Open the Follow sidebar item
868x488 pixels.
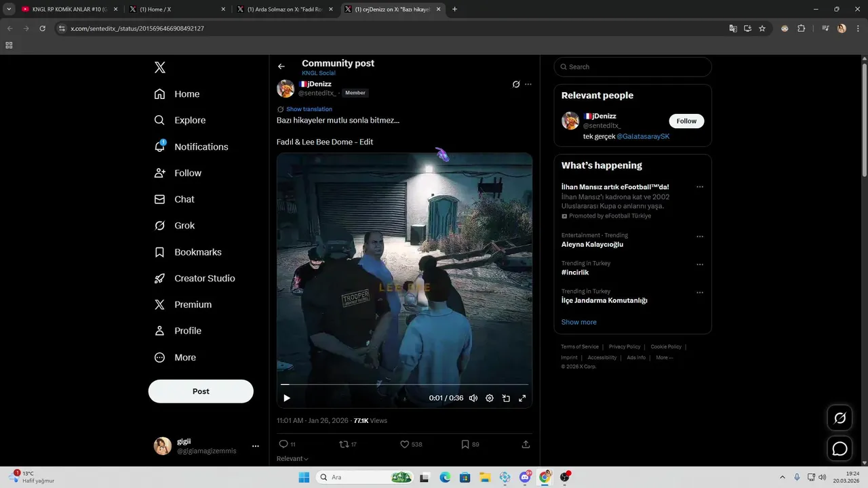pos(178,173)
